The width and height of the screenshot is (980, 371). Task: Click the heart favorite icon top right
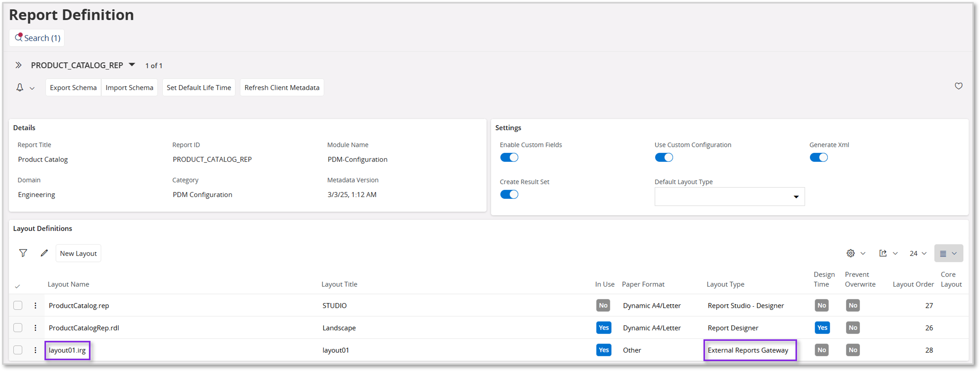(958, 86)
